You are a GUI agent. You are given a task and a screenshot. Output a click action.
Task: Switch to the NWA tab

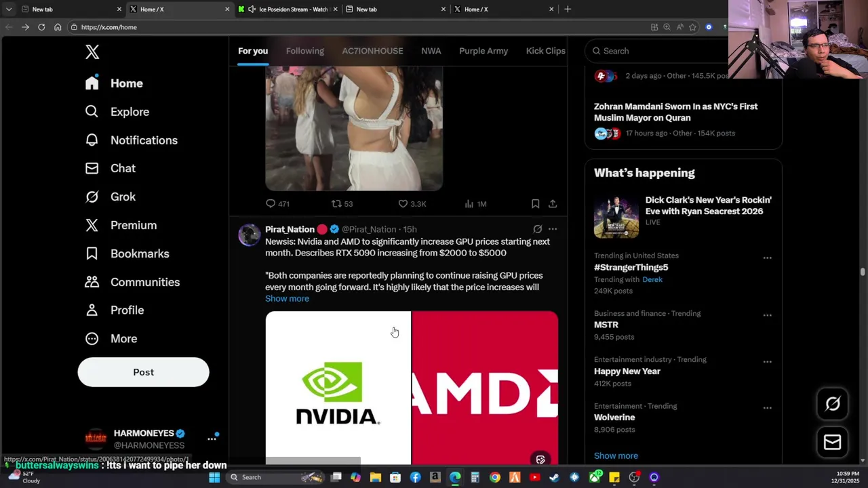431,51
